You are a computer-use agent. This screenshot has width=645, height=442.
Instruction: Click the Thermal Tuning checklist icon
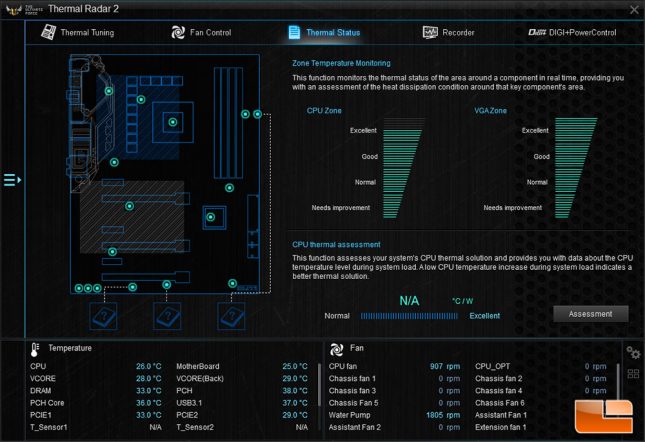click(49, 32)
